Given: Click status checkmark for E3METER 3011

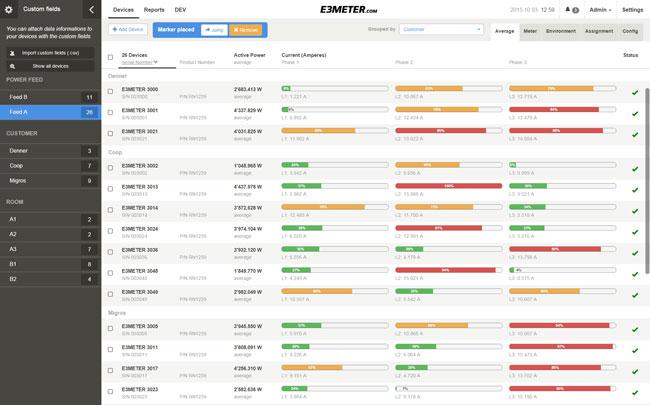Looking at the screenshot, I should click(635, 351).
